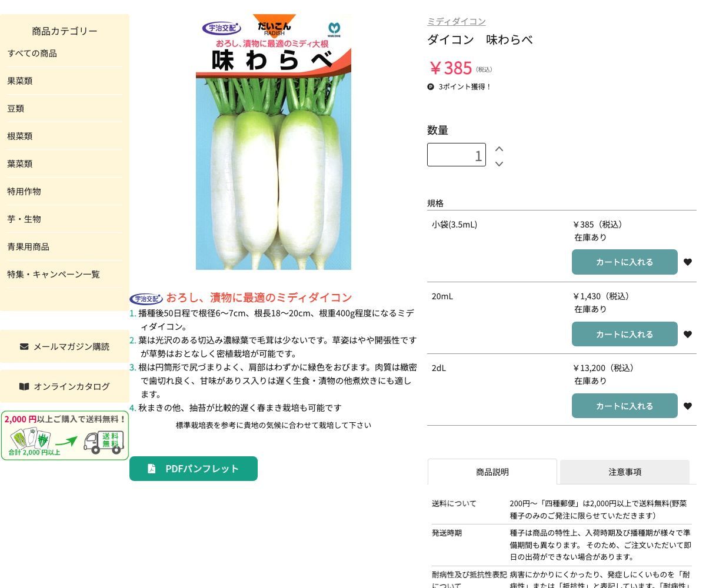Click the book icon beside オンラインカタログ
This screenshot has height=588, width=706.
tap(24, 386)
